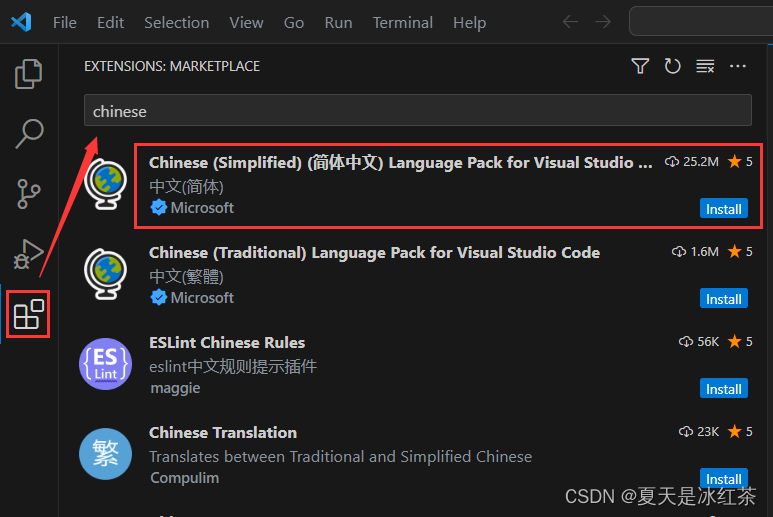Click the 中文(简体) description
773x517 pixels.
click(186, 186)
